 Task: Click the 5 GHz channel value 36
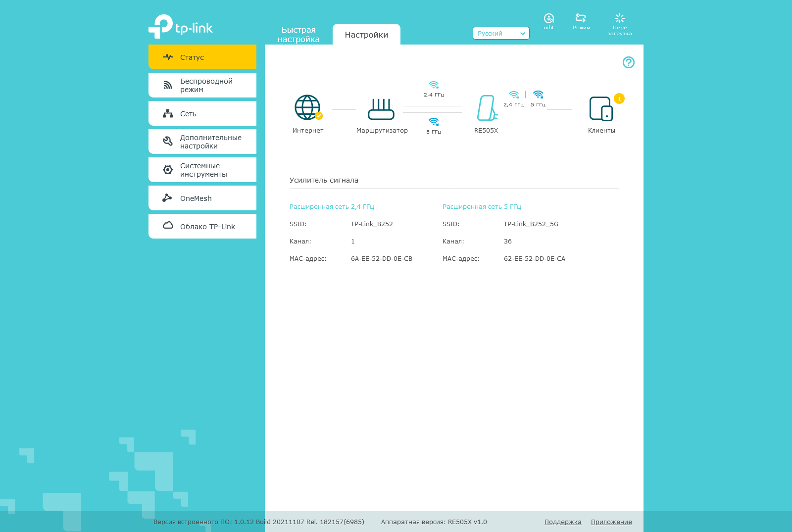pos(508,242)
